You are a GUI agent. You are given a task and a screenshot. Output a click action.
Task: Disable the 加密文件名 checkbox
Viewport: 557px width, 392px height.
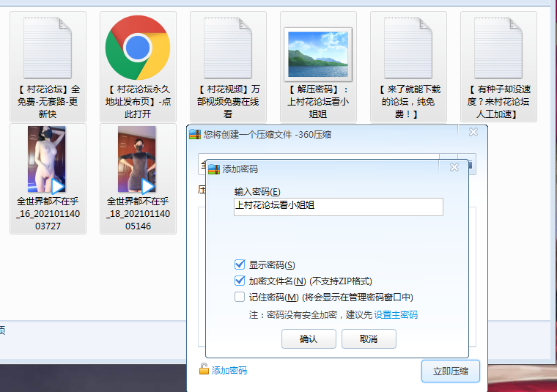(240, 281)
